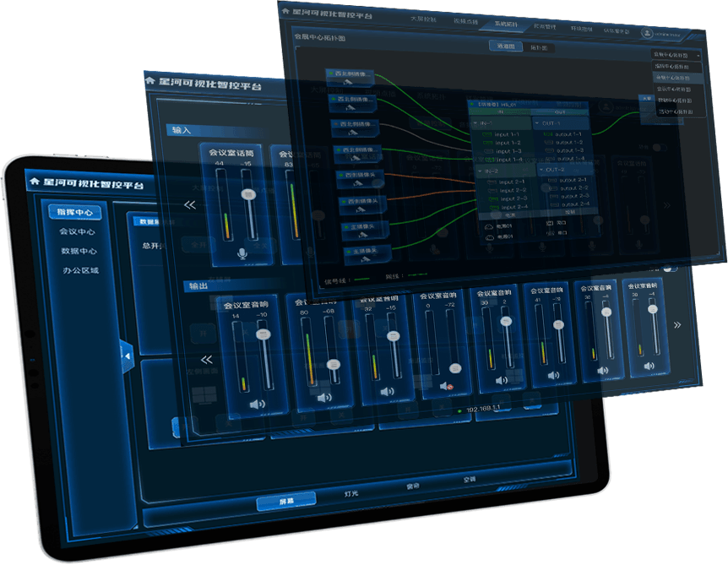
Task: Switch to the 拓扑图 sub-tab
Action: [x=539, y=47]
